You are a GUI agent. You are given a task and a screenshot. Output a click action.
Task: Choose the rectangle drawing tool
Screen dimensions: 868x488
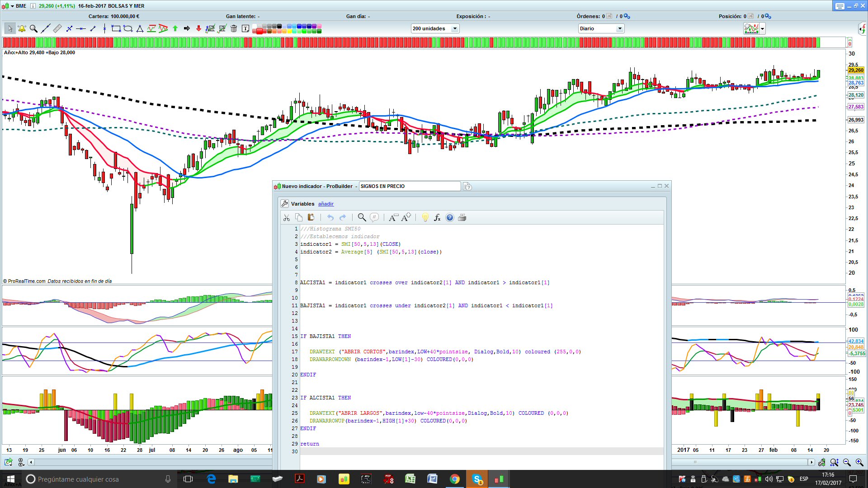[x=116, y=28]
